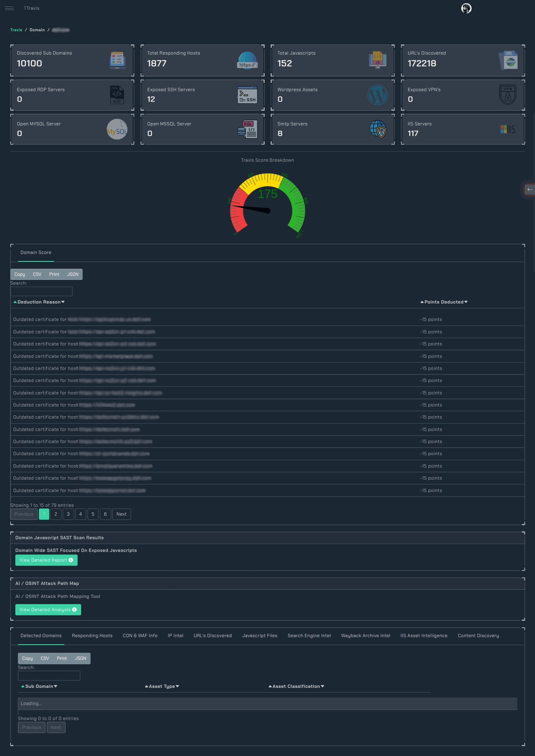Click the Travis score gauge
Image resolution: width=535 pixels, height=756 pixels.
pos(268,206)
